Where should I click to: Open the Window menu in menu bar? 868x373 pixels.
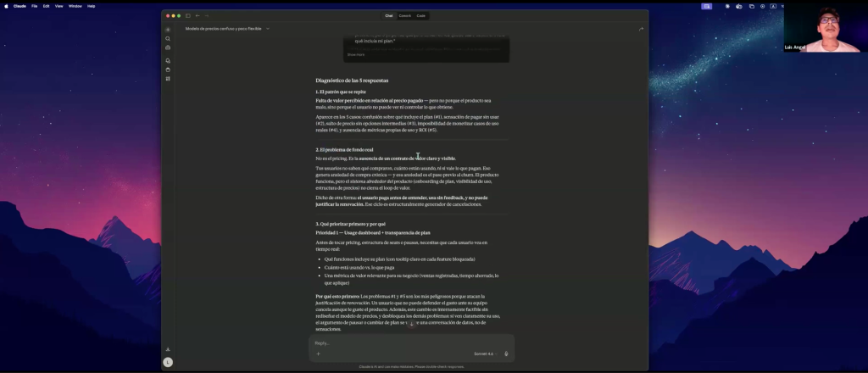[75, 6]
